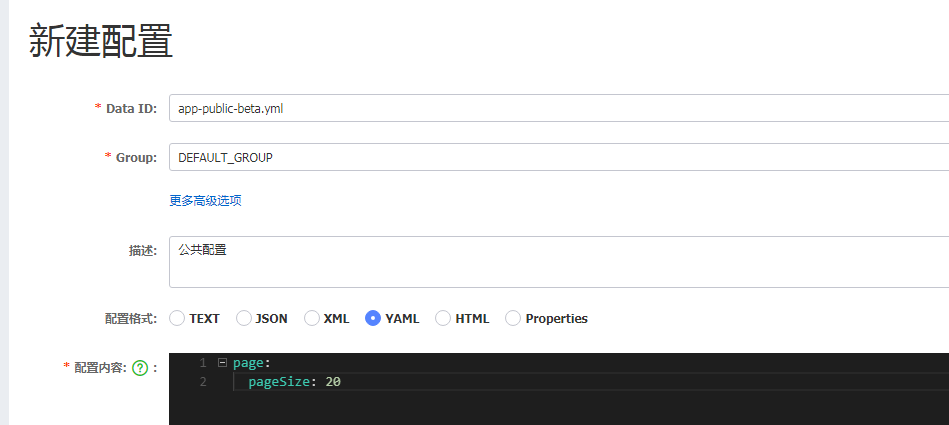Select TEXT config format
This screenshot has width=949, height=425.
[x=177, y=318]
